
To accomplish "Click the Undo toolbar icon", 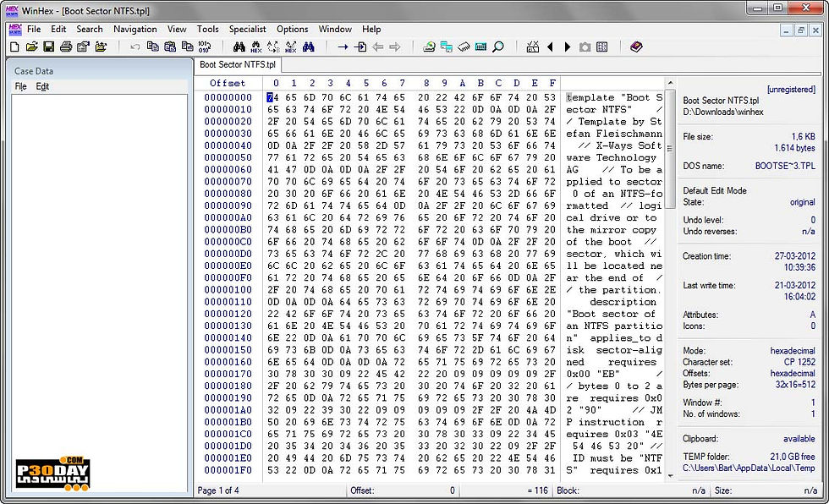I will [135, 47].
